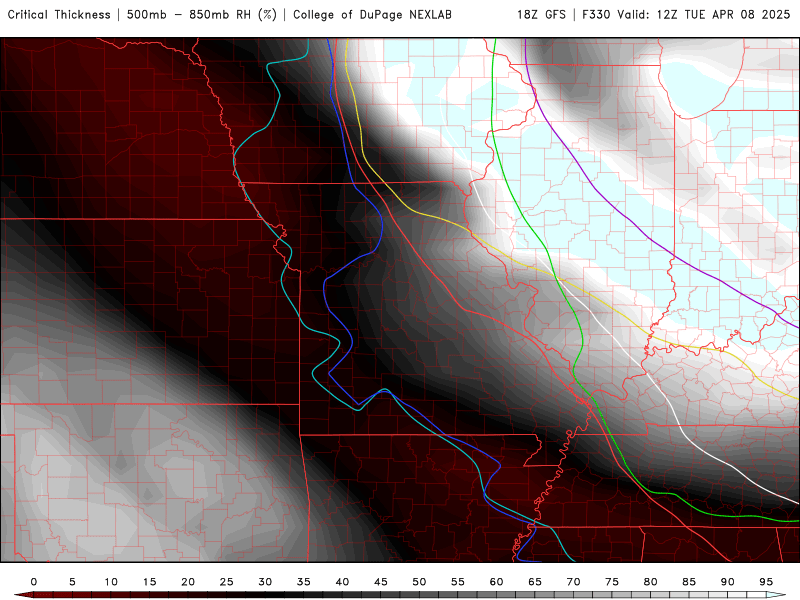Click the colorbar label "20"
Screen dimensions: 800x600
[x=188, y=582]
